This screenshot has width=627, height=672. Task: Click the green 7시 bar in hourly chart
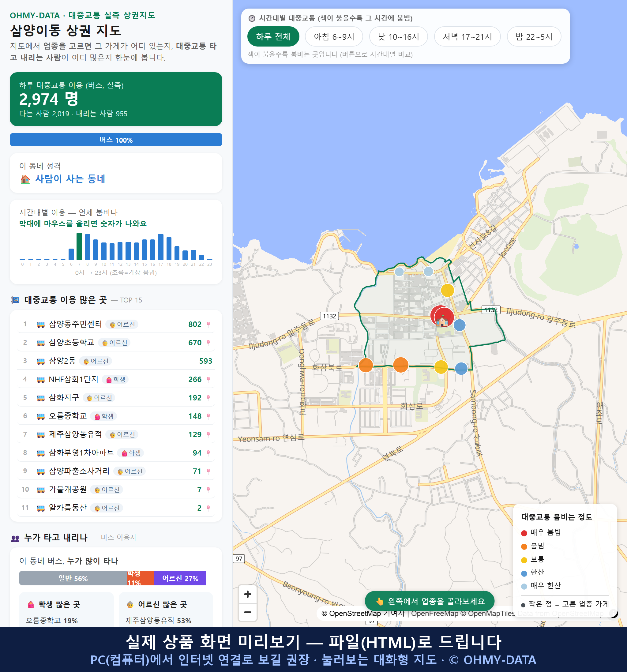coord(79,246)
